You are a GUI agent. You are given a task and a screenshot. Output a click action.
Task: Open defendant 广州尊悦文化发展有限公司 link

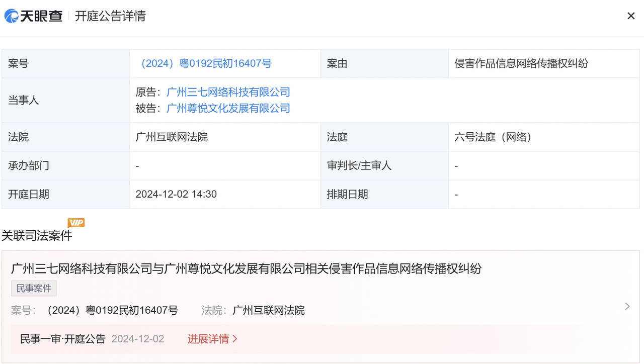[228, 108]
